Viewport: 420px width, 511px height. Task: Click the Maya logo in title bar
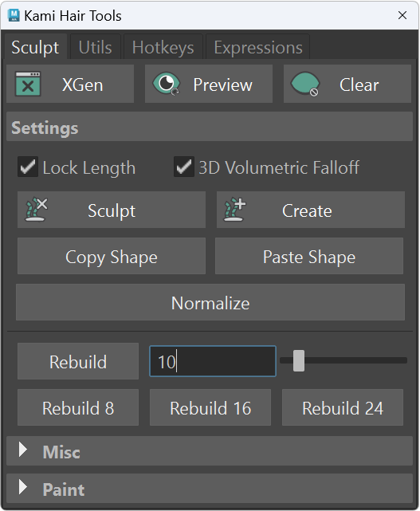pos(14,15)
